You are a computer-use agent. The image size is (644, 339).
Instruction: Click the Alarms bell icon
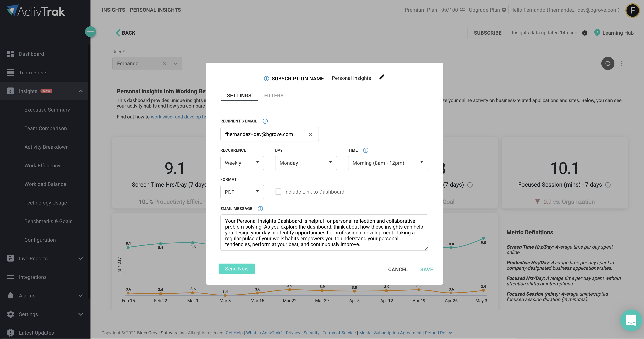point(11,296)
